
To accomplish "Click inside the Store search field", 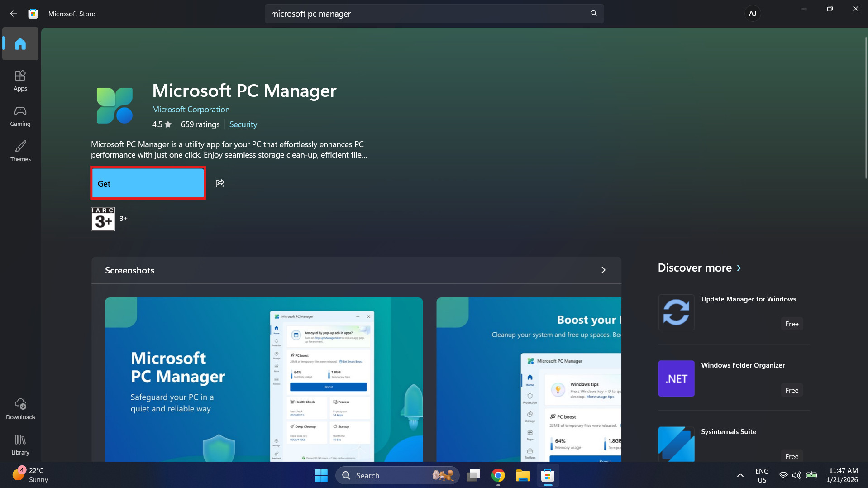I will [407, 14].
